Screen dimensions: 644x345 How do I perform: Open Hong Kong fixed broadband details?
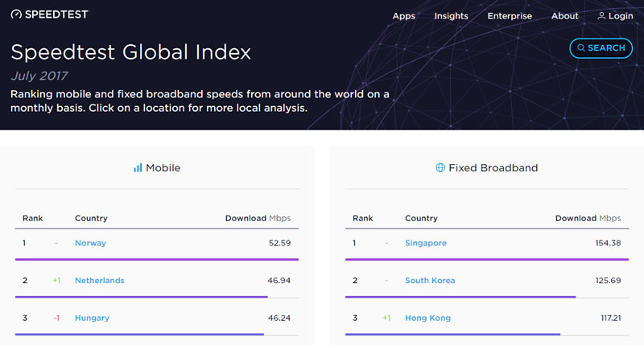click(427, 318)
